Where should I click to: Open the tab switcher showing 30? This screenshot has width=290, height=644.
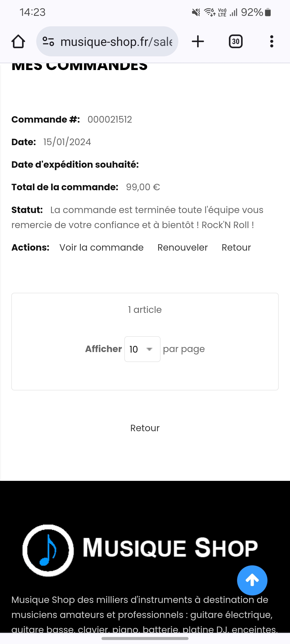(235, 42)
